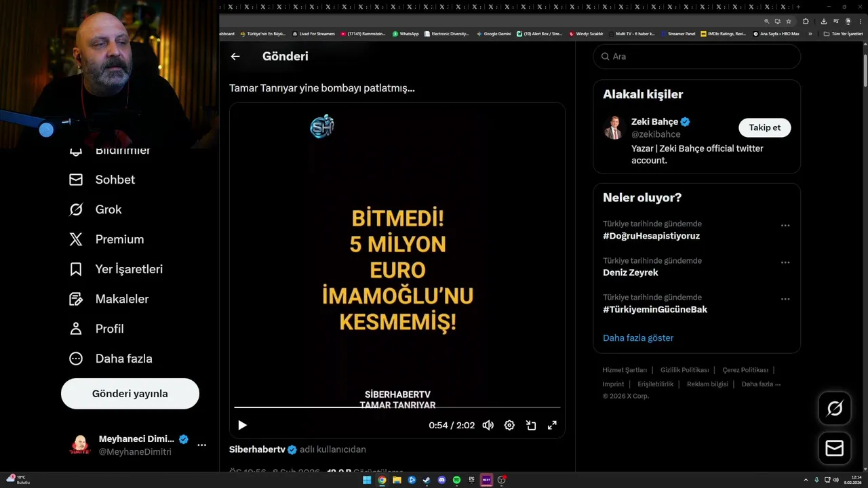Screen dimensions: 868x488
Task: Open Google Gemini bookmark
Action: point(494,33)
